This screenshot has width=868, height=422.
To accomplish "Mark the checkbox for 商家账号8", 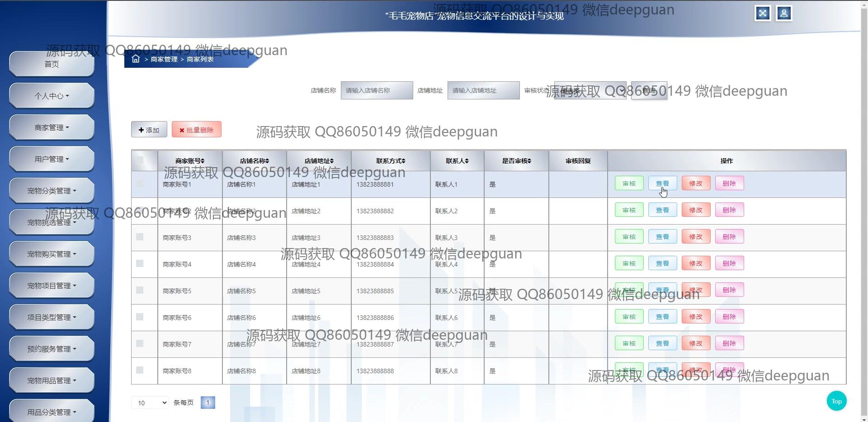I will tap(140, 370).
